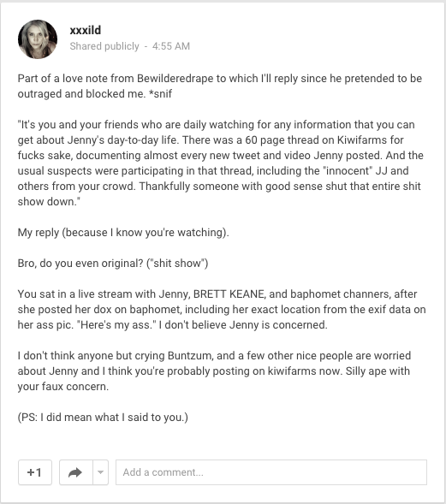Click the Bro, do you even original line

(113, 264)
